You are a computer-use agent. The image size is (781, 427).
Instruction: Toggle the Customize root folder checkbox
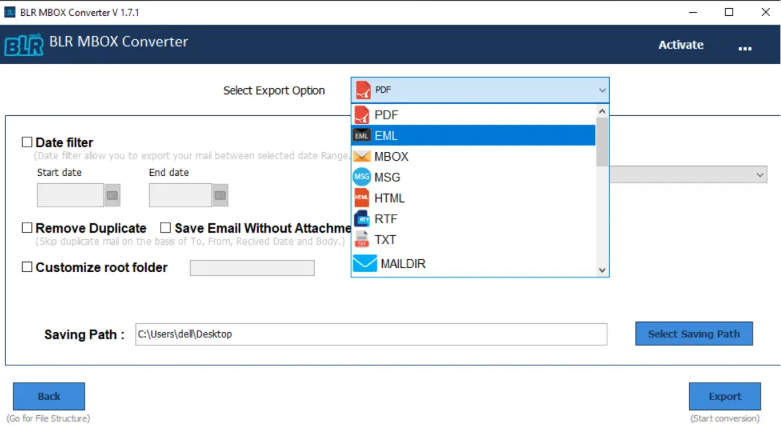click(x=27, y=267)
